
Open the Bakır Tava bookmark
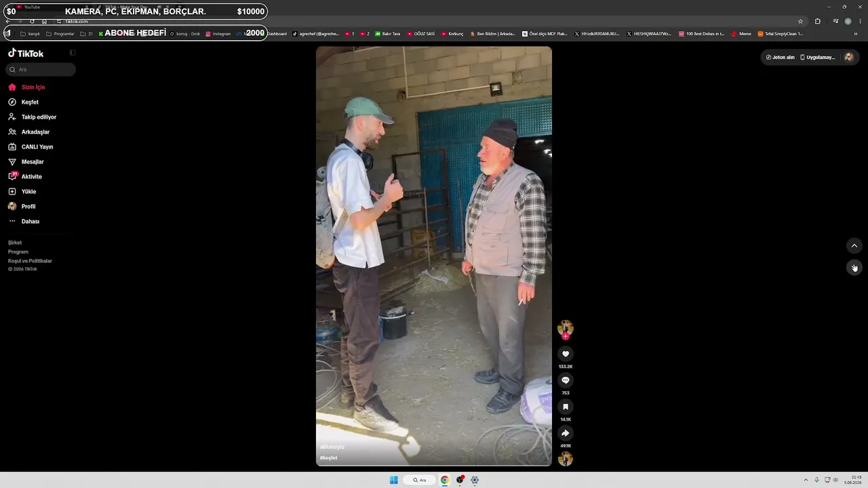[388, 34]
